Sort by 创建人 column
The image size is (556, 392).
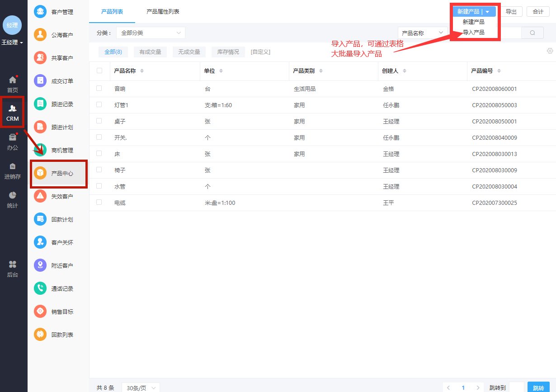pos(404,71)
